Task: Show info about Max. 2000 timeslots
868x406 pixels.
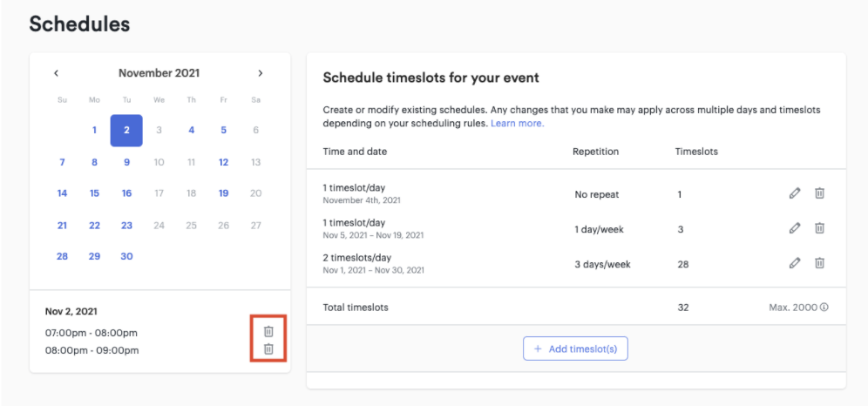Action: (824, 307)
